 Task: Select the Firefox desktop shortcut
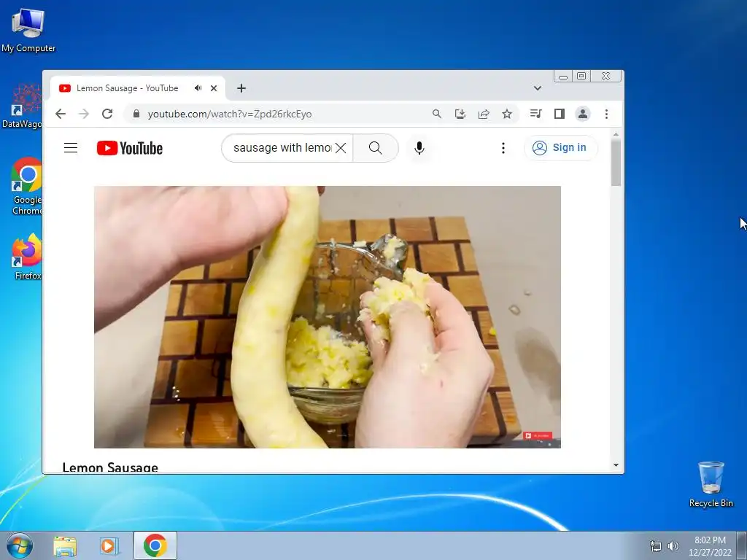pos(27,256)
